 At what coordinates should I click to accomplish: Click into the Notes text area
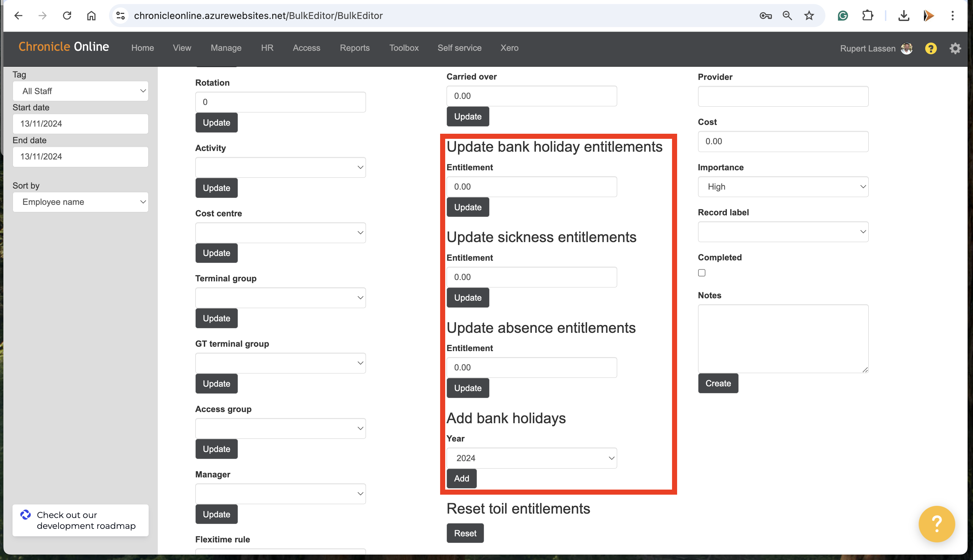click(x=783, y=339)
